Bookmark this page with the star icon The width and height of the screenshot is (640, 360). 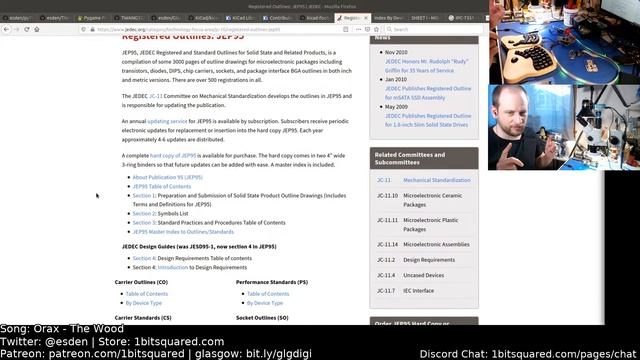(376, 29)
